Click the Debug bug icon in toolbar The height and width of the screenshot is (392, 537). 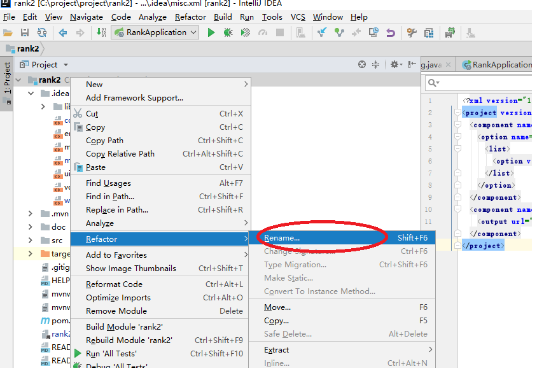[228, 33]
